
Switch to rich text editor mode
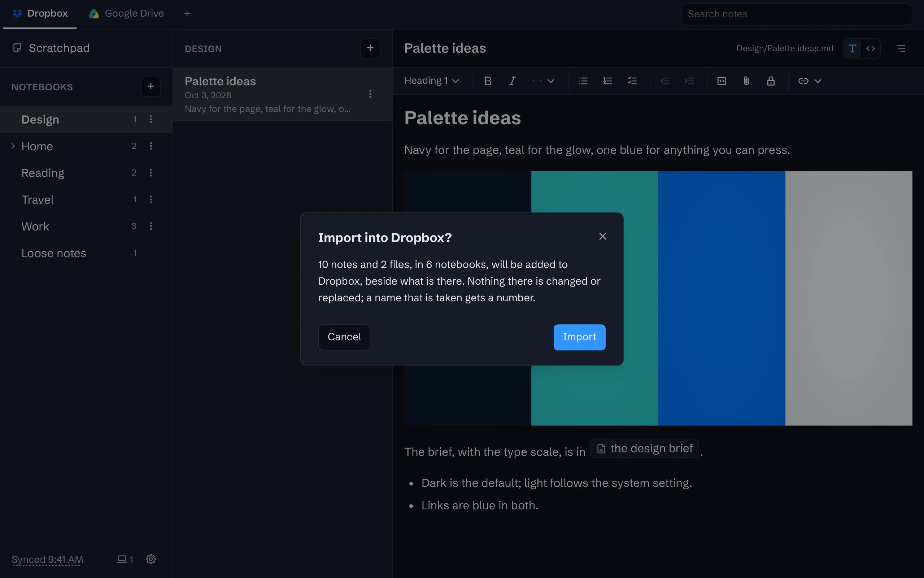pyautogui.click(x=852, y=48)
